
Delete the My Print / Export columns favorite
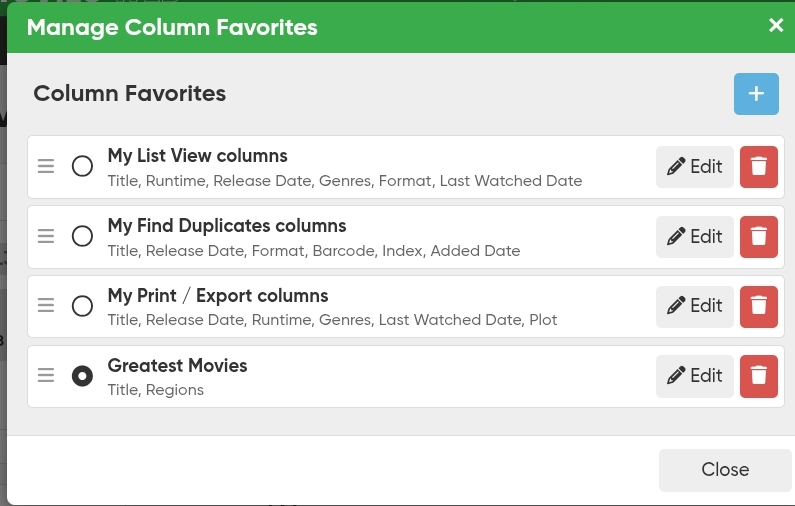point(758,306)
